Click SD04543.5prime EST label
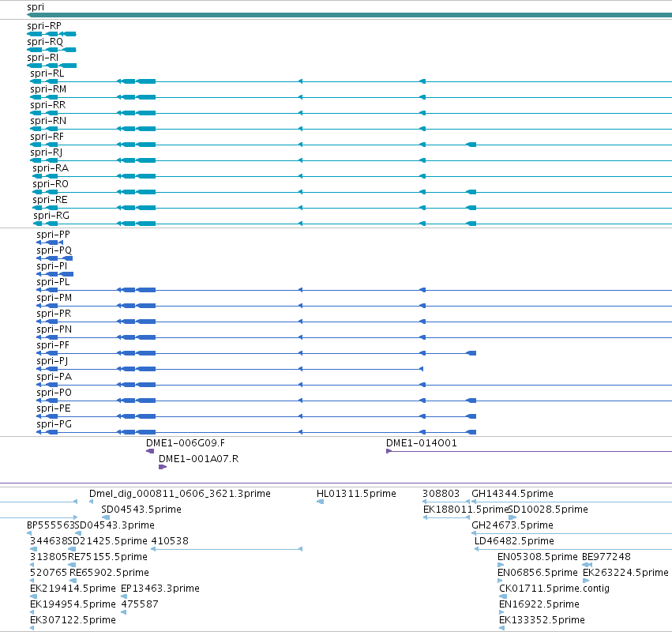The width and height of the screenshot is (672, 632). [x=141, y=510]
